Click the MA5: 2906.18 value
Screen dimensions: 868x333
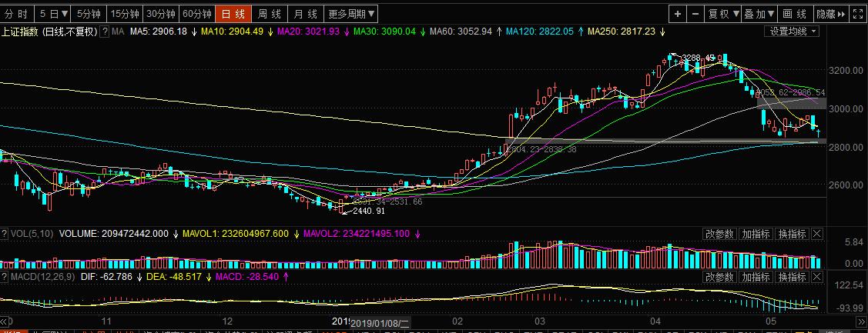(159, 32)
